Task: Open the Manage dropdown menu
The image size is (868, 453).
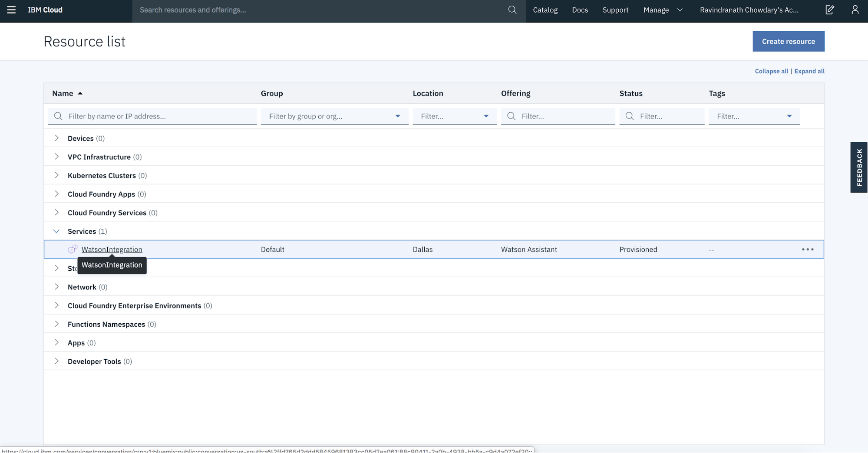Action: click(x=663, y=10)
